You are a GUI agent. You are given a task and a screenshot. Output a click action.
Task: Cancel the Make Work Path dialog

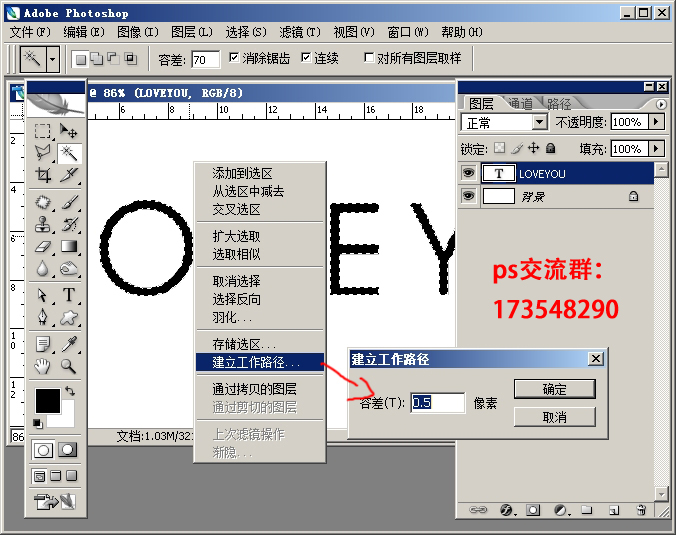coord(554,417)
